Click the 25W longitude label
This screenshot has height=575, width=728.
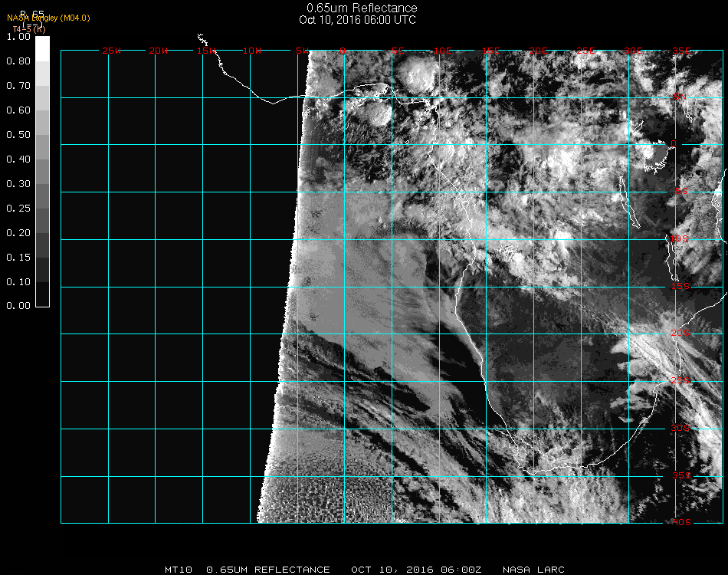click(x=112, y=51)
